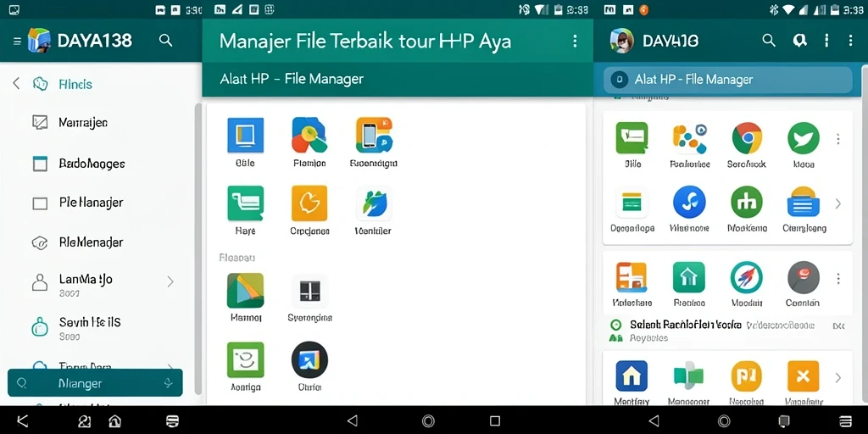Image resolution: width=868 pixels, height=434 pixels.
Task: Open Ple Hanajer sidebar item
Action: point(77,203)
